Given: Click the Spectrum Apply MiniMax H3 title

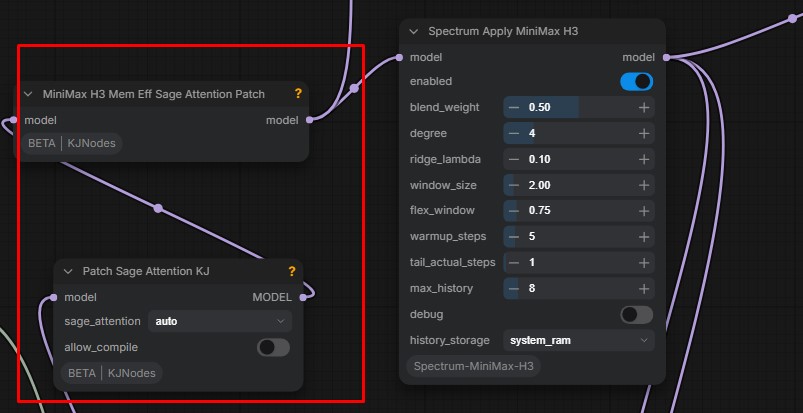Looking at the screenshot, I should click(x=503, y=31).
